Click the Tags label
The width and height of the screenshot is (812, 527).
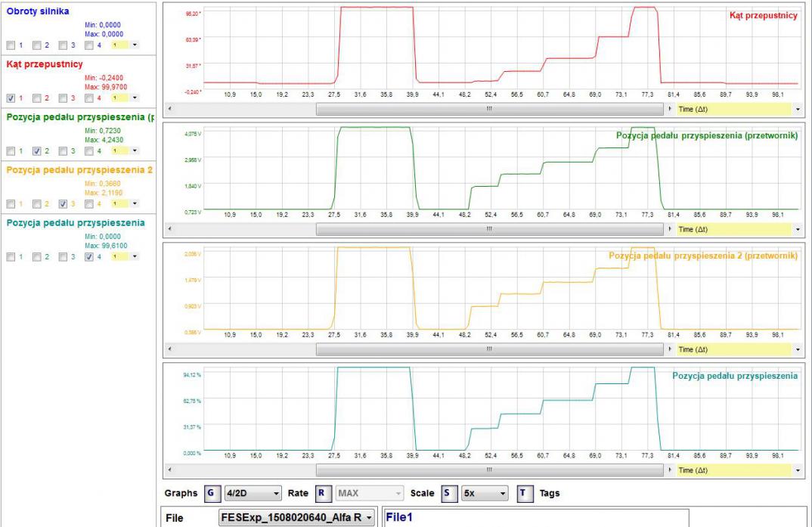(x=550, y=493)
